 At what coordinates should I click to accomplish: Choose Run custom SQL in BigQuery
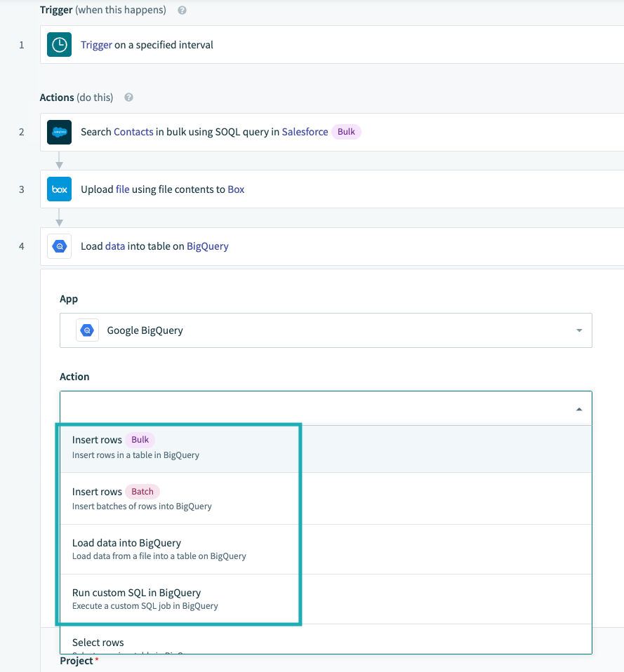(x=326, y=599)
